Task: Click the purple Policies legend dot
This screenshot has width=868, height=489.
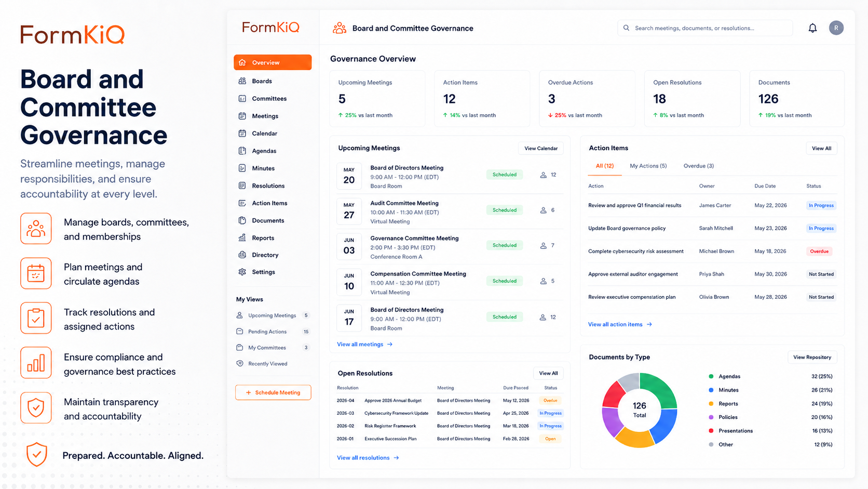Action: pyautogui.click(x=711, y=417)
